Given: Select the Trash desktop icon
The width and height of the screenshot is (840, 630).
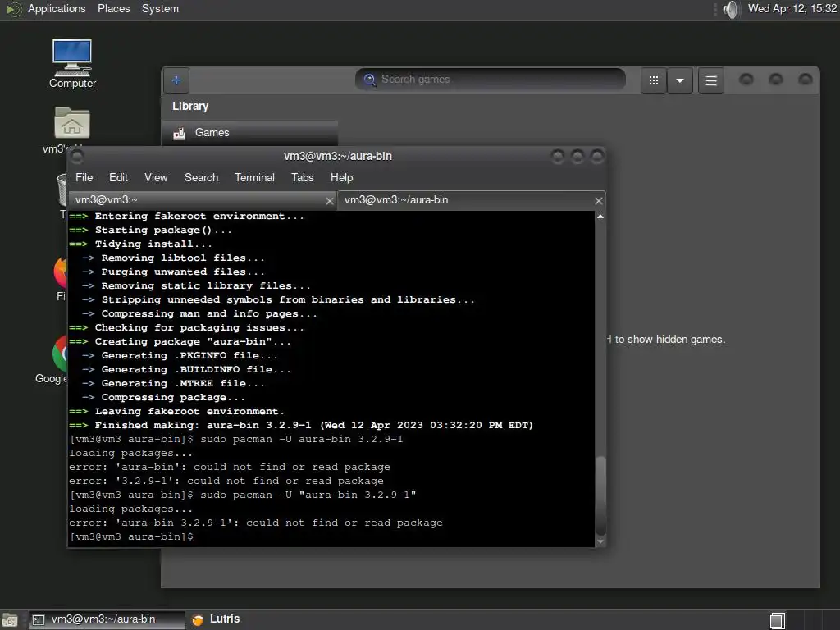Looking at the screenshot, I should [x=62, y=195].
